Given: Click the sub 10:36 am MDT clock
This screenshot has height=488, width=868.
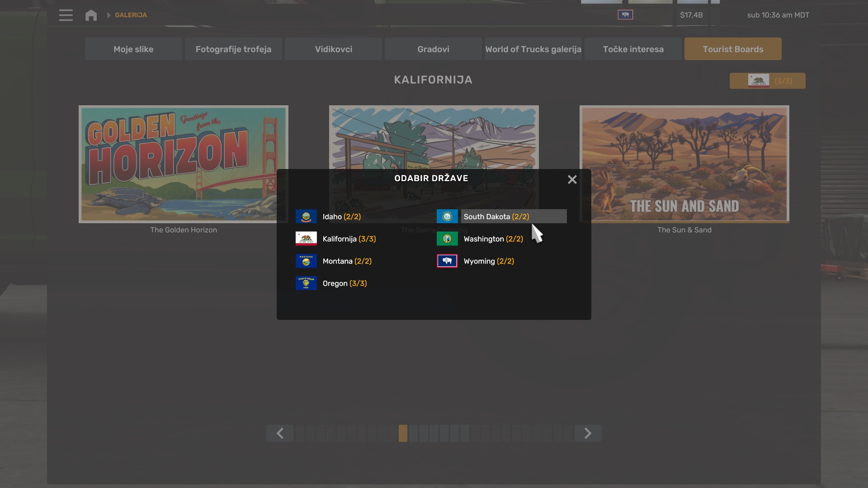Looking at the screenshot, I should coord(778,15).
